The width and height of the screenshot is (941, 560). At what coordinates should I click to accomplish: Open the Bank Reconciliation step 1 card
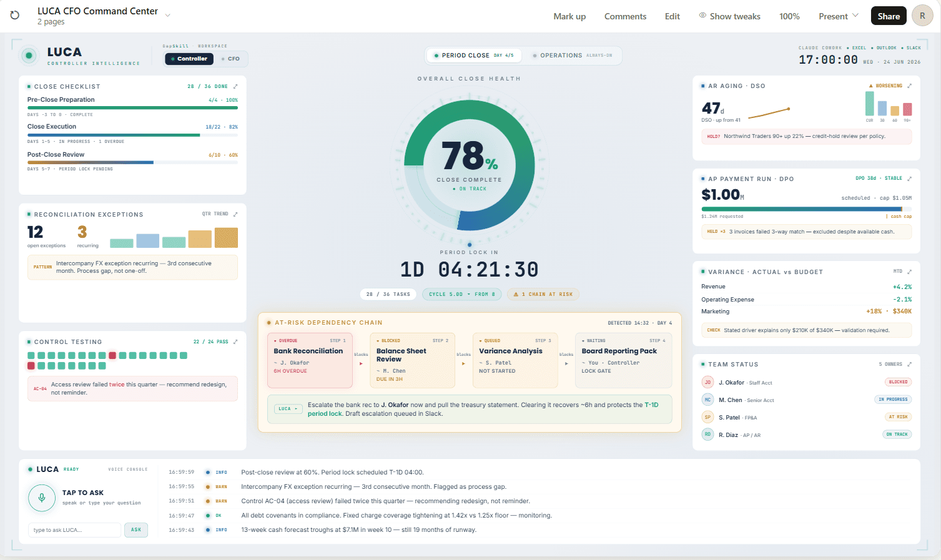point(310,360)
